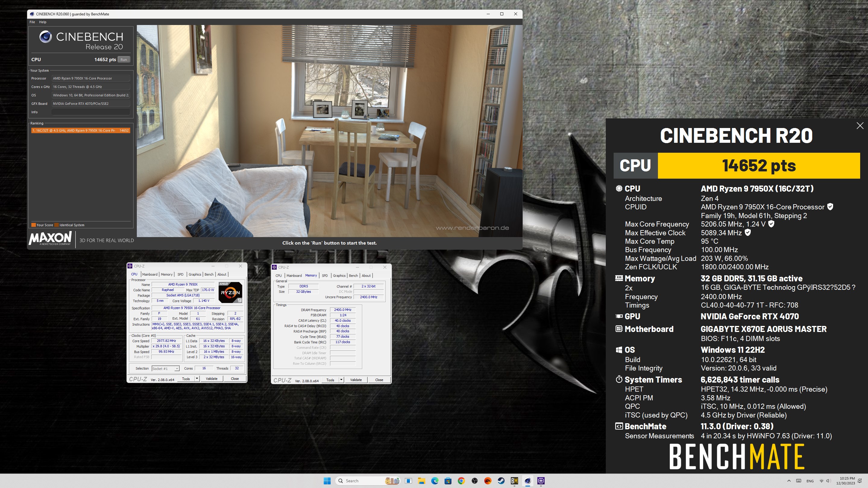This screenshot has width=868, height=488.
Task: Click Validate in CPU-Z memory timings window
Action: (x=356, y=380)
